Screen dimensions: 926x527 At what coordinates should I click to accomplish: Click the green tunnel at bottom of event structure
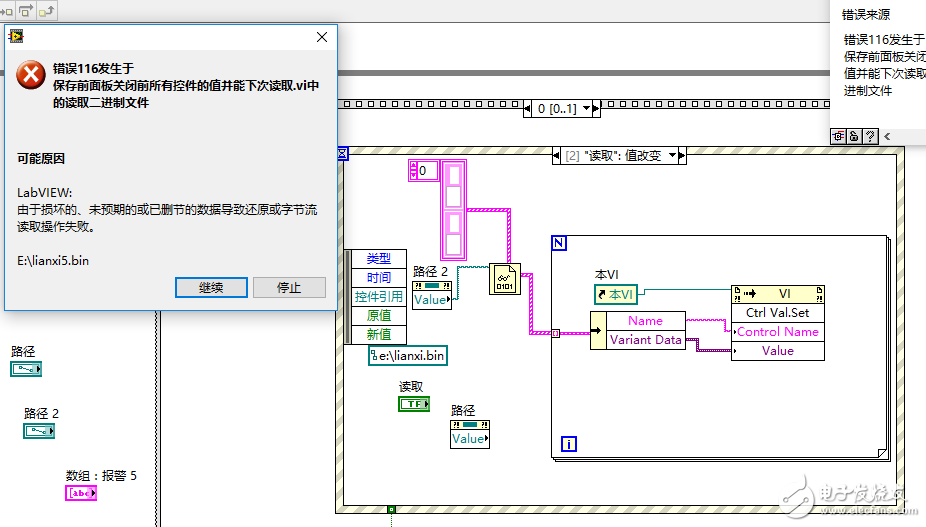click(391, 509)
